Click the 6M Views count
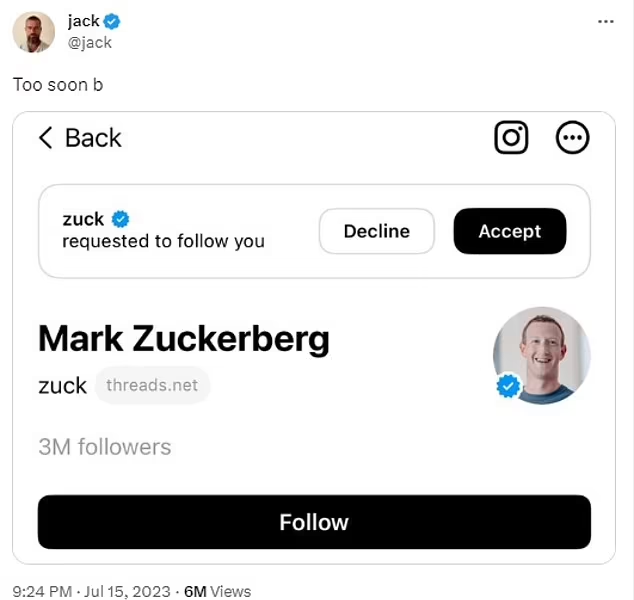 (x=217, y=591)
